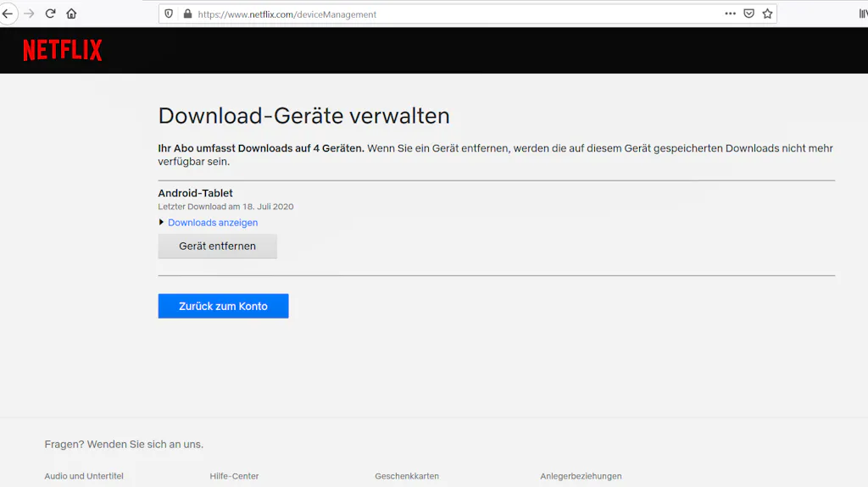The height and width of the screenshot is (487, 868).
Task: Bookmark this page with the star icon
Action: point(767,14)
